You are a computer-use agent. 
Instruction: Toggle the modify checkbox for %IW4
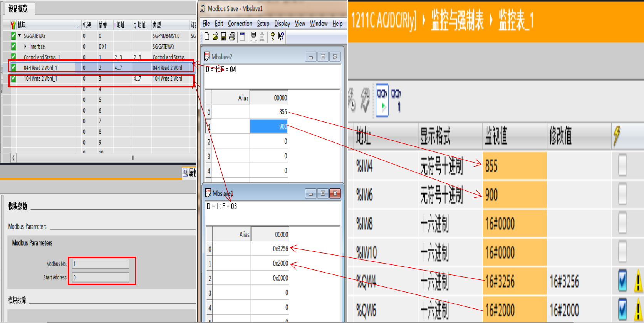coord(622,165)
